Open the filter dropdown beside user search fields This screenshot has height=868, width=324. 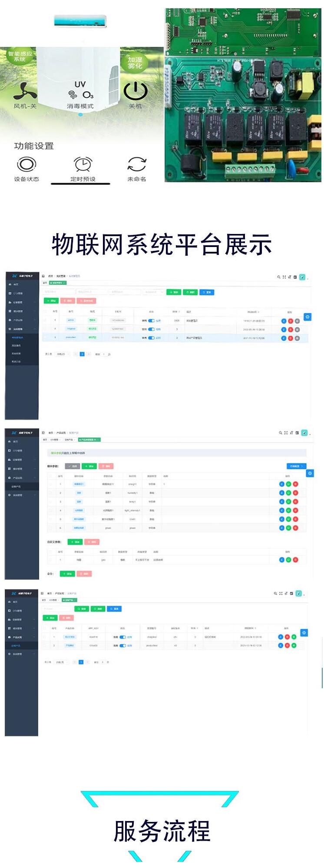point(153,292)
